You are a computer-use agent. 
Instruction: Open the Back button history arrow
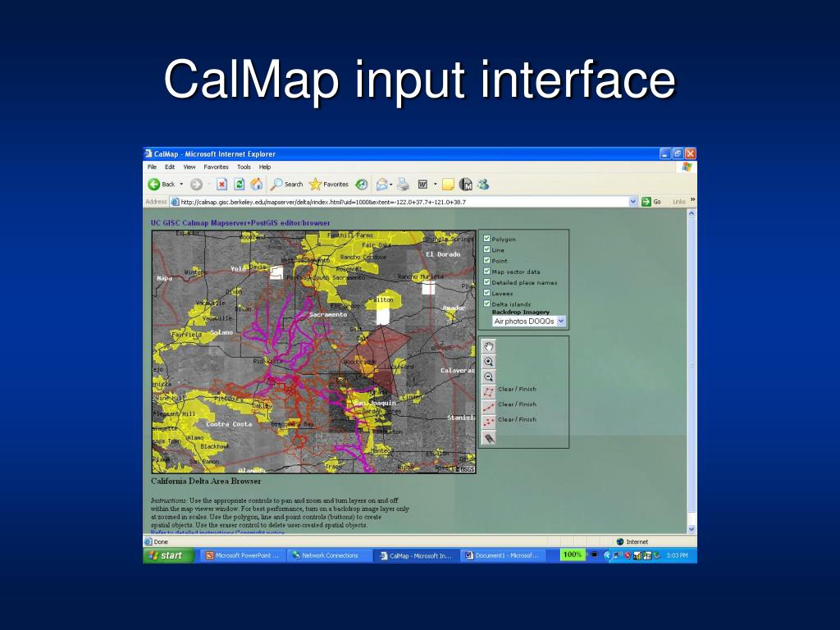coord(181,185)
